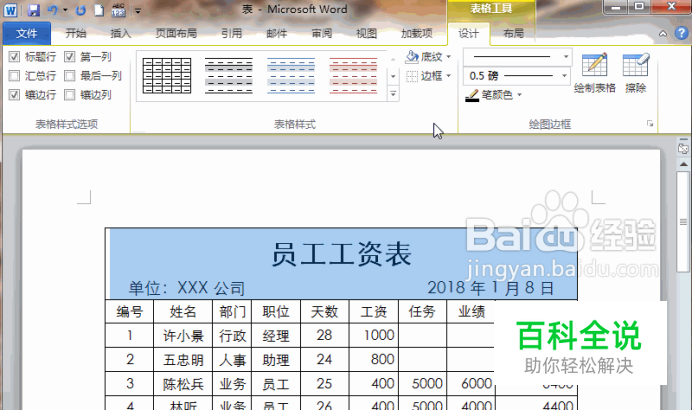This screenshot has height=410, width=692.
Task: Click the Save icon in quick access toolbar
Action: [x=34, y=10]
